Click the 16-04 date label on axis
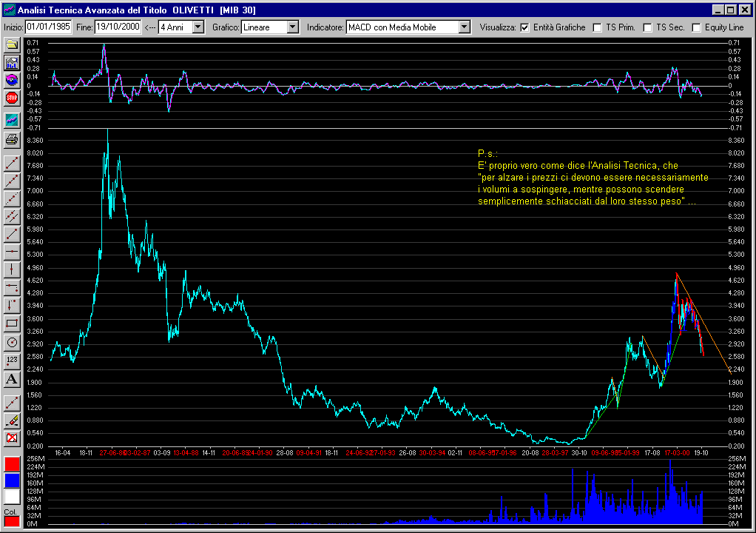Viewport: 756px width, 533px height. [63, 453]
